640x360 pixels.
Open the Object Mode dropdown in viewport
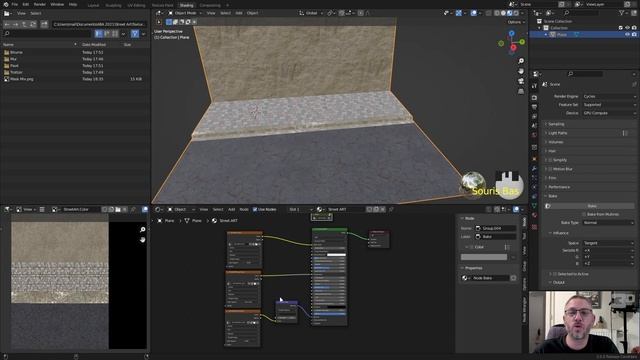185,13
